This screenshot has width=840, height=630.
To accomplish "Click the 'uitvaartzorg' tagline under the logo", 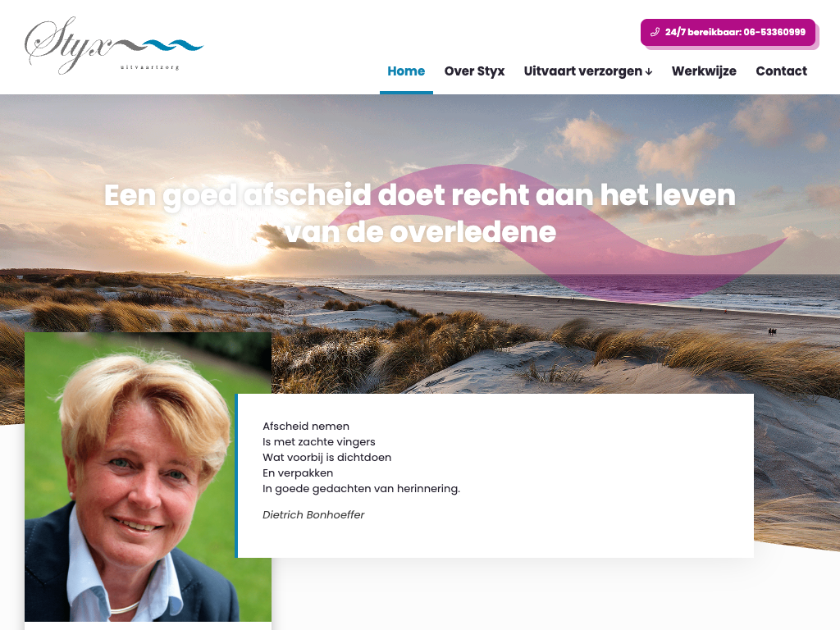I will (x=150, y=67).
